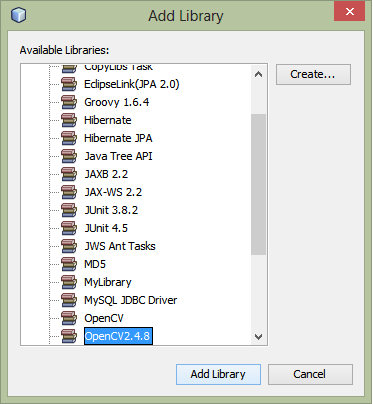Select the OpenCV library entry
Screen dimensions: 373x404
(x=104, y=318)
